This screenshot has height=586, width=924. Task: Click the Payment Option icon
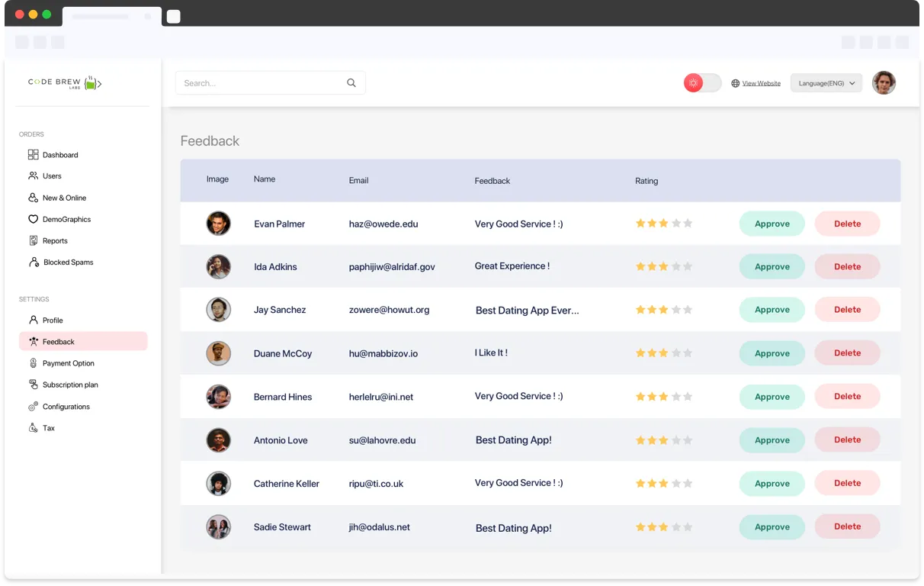(33, 363)
